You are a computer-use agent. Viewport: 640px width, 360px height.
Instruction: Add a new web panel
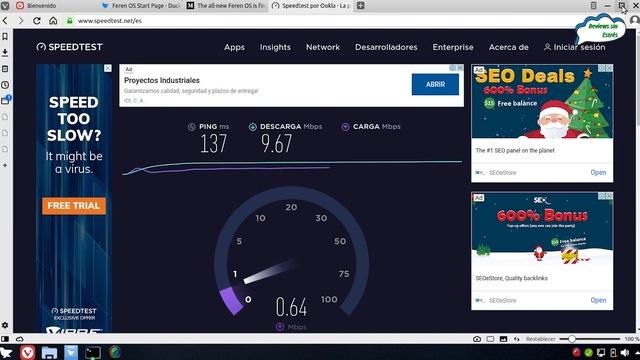pos(5,165)
